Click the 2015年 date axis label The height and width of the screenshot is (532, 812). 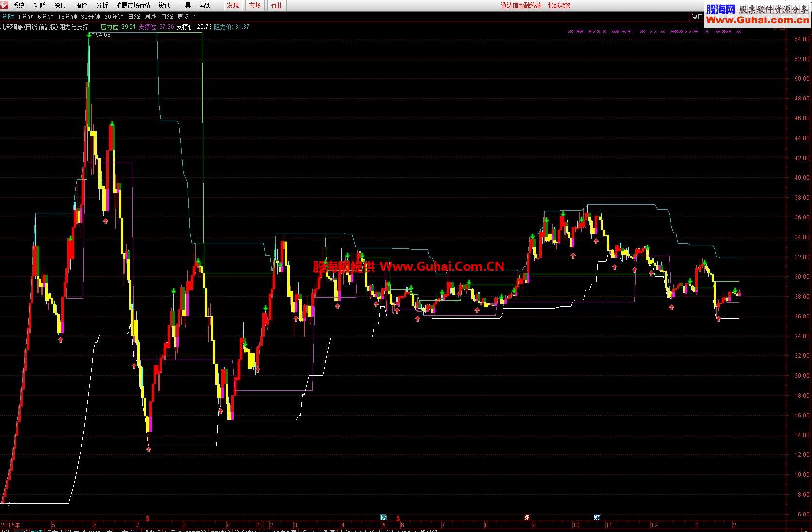(11, 525)
